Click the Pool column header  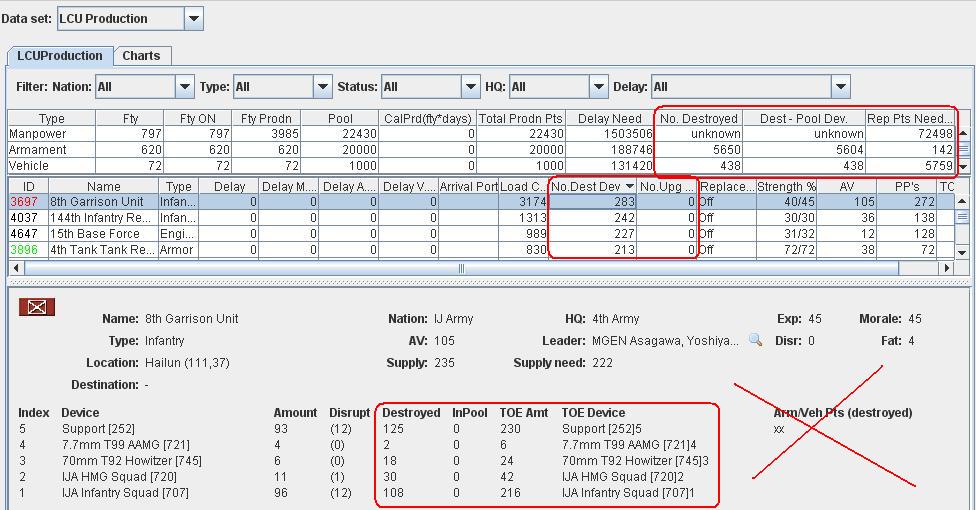point(340,118)
